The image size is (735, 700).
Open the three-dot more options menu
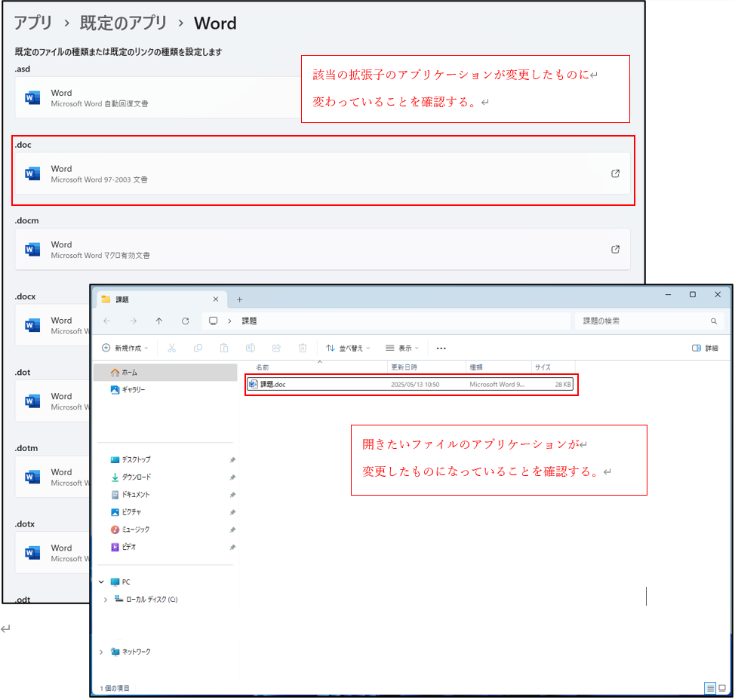(441, 348)
